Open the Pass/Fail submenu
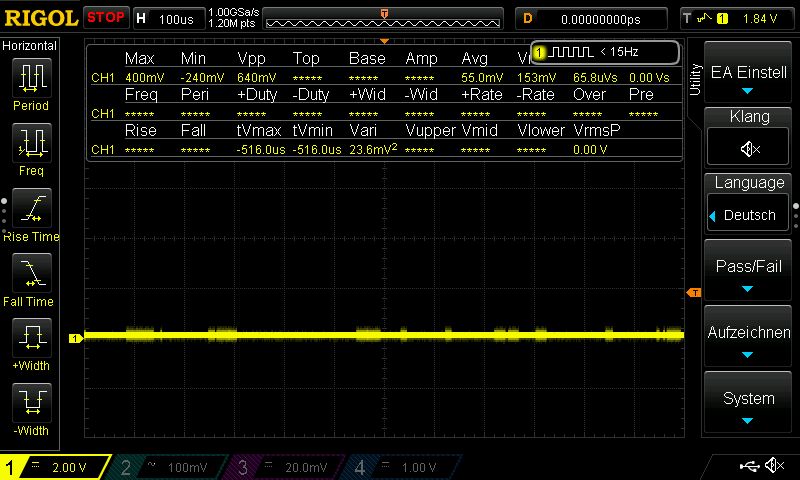800x480 pixels. click(x=749, y=274)
